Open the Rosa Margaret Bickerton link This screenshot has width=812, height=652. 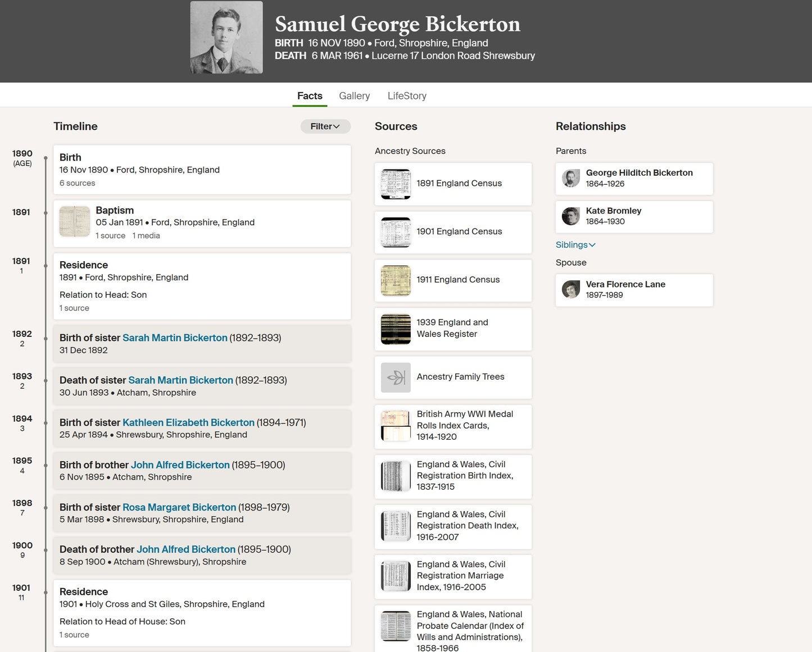179,508
